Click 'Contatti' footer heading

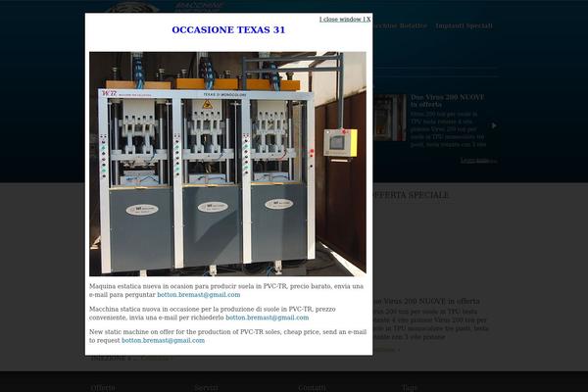tap(312, 388)
